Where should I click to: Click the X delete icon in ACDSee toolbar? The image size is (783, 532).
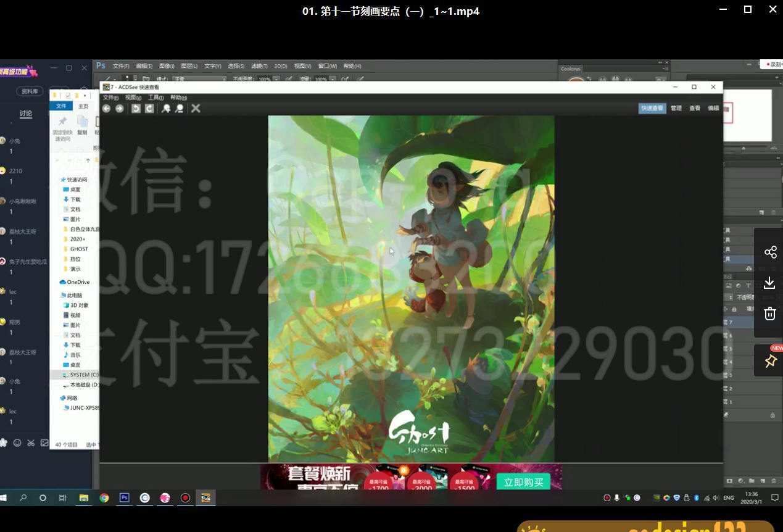[196, 109]
